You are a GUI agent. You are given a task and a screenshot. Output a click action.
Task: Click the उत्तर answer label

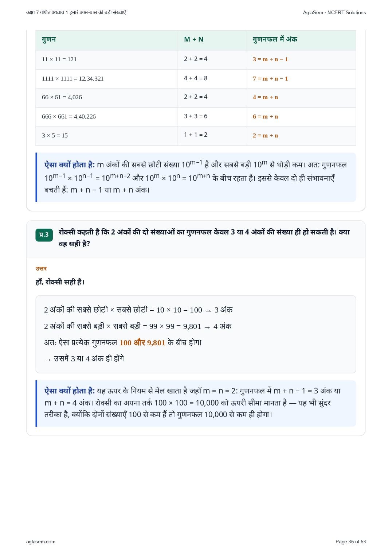[x=41, y=269]
